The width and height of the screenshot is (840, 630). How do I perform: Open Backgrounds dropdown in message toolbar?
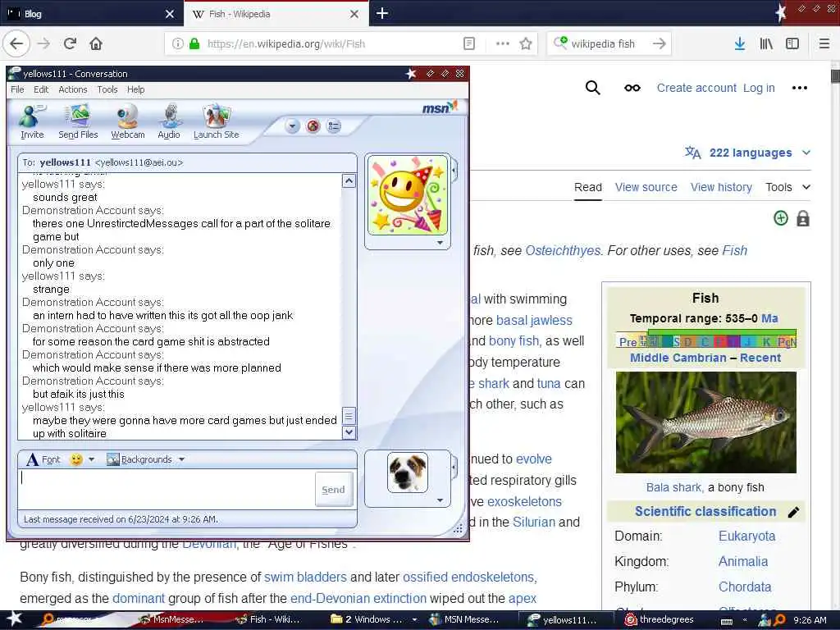click(144, 459)
